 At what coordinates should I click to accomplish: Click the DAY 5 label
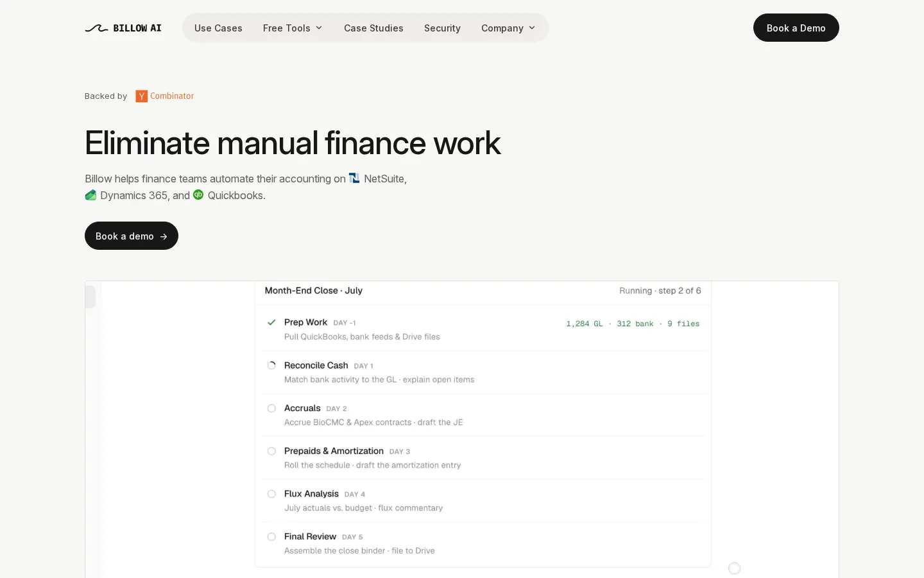click(352, 538)
